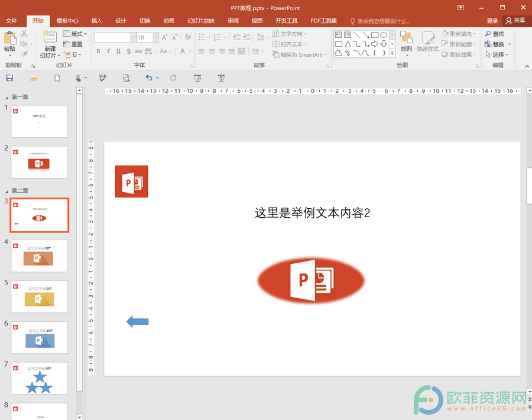Select the rectangle shape in shapes gallery
Viewport: 532px width, 420px height.
tap(375, 35)
